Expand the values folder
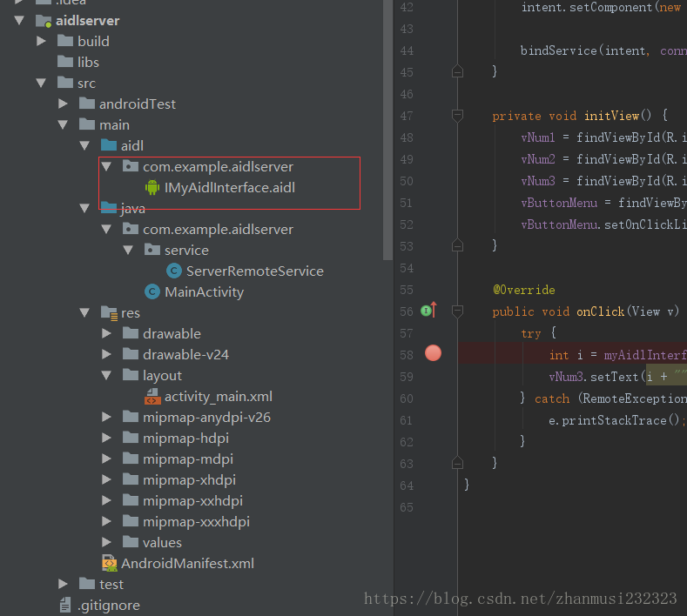Image resolution: width=687 pixels, height=616 pixels. tap(106, 542)
